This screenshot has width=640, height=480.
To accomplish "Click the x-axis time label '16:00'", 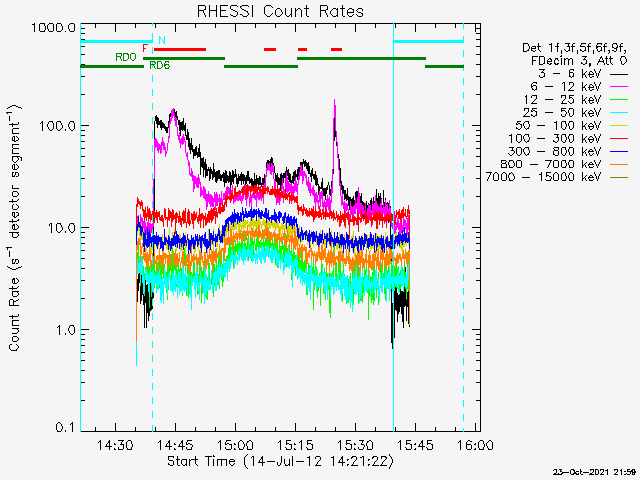I will coord(476,445).
